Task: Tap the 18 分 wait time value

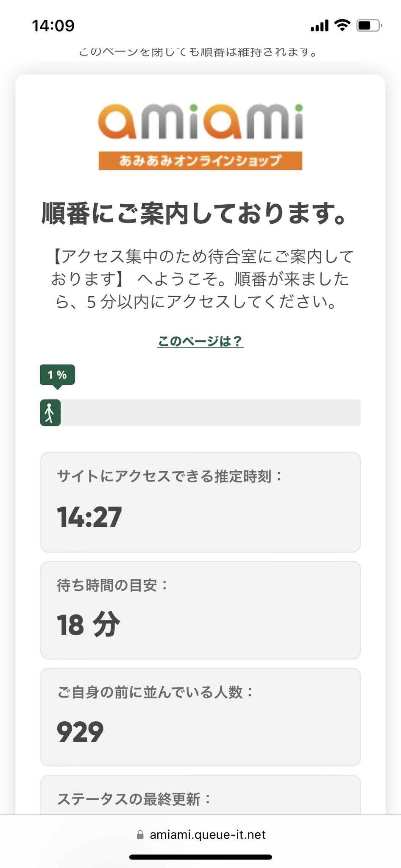Action: pos(89,625)
